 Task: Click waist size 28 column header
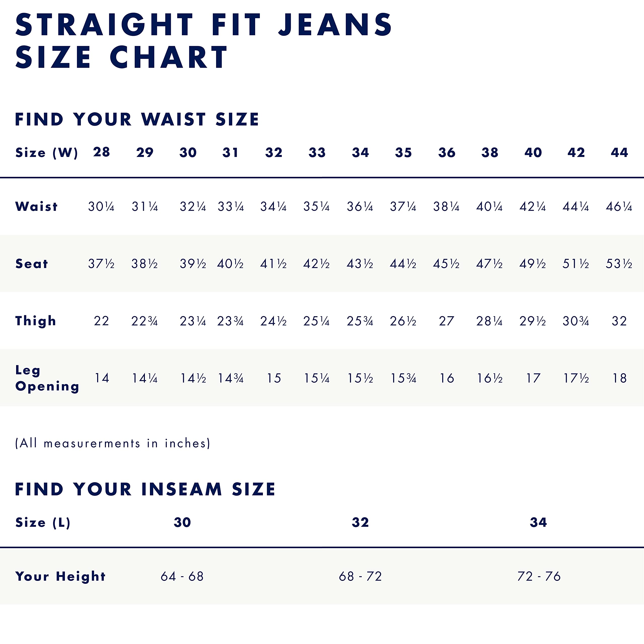click(101, 152)
